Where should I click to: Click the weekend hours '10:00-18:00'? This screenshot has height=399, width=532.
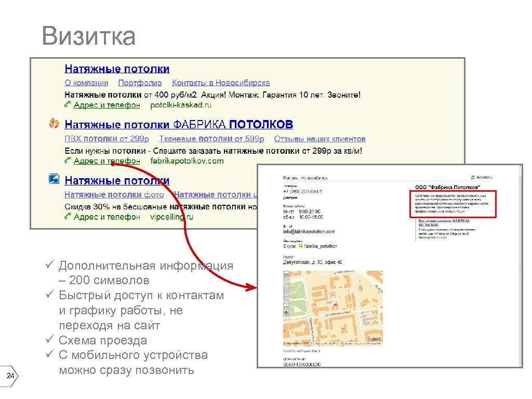click(x=311, y=217)
